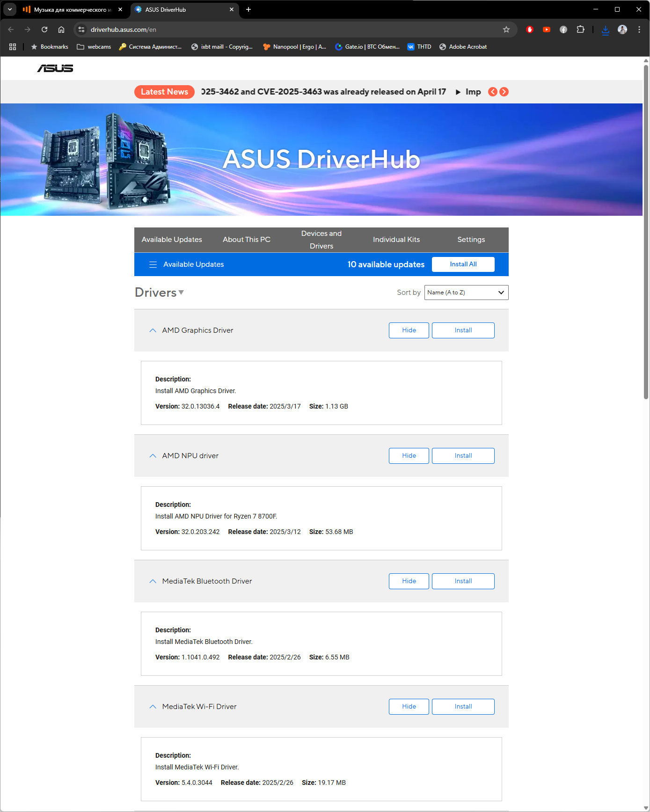
Task: Open the Bookmarks star shortcut
Action: (50, 47)
